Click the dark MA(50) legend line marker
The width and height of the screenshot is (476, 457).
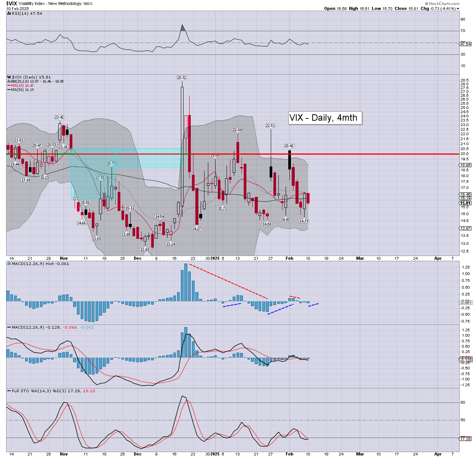click(x=9, y=90)
